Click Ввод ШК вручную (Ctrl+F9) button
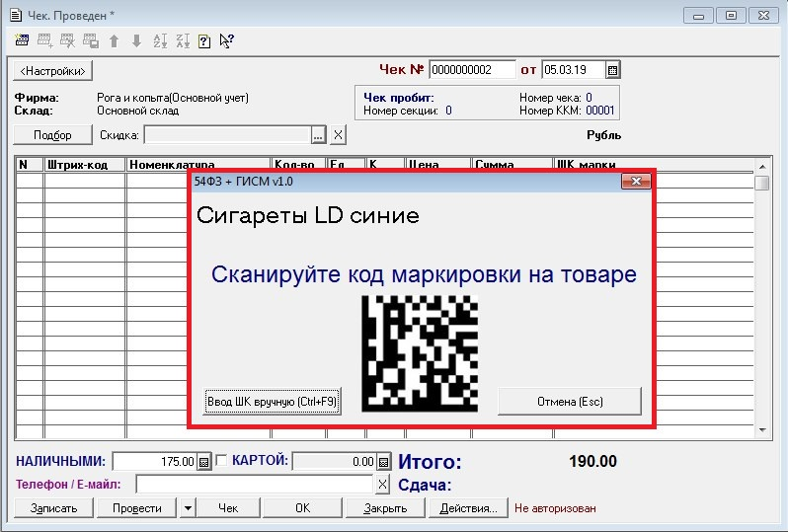The height and width of the screenshot is (532, 788). pyautogui.click(x=272, y=402)
